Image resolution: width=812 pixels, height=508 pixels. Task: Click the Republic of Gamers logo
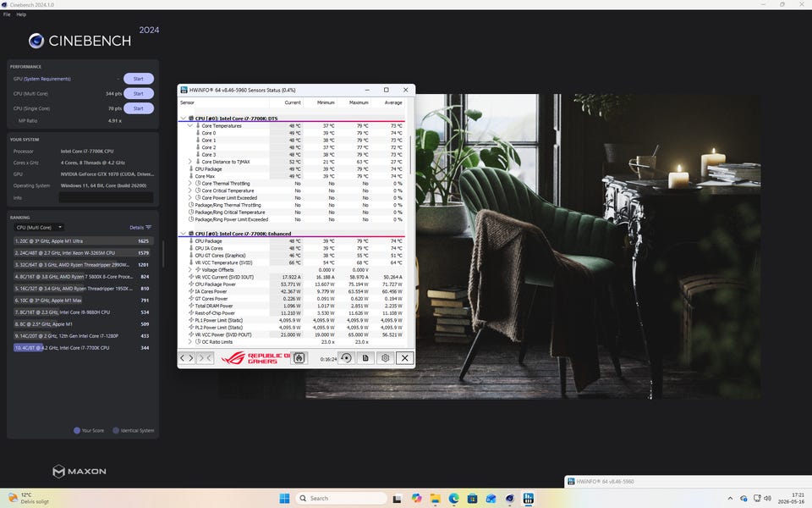255,358
